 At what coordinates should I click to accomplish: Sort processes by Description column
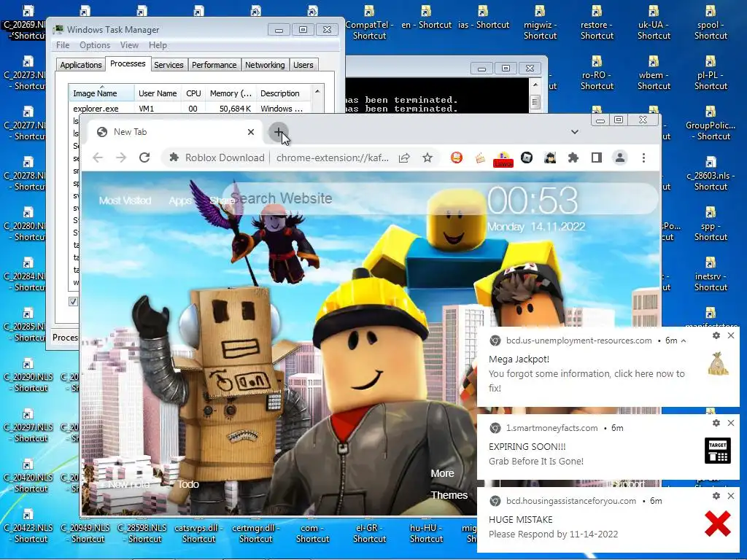[283, 93]
